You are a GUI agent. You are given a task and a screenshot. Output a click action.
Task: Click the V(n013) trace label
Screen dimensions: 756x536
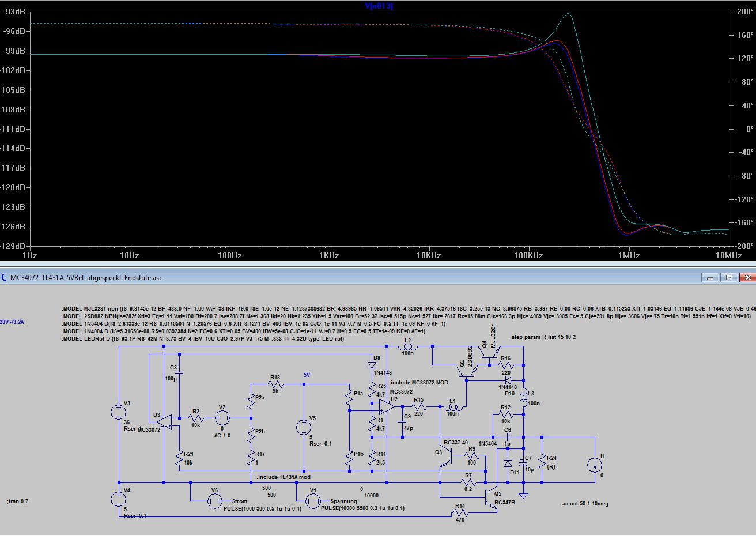tap(379, 6)
